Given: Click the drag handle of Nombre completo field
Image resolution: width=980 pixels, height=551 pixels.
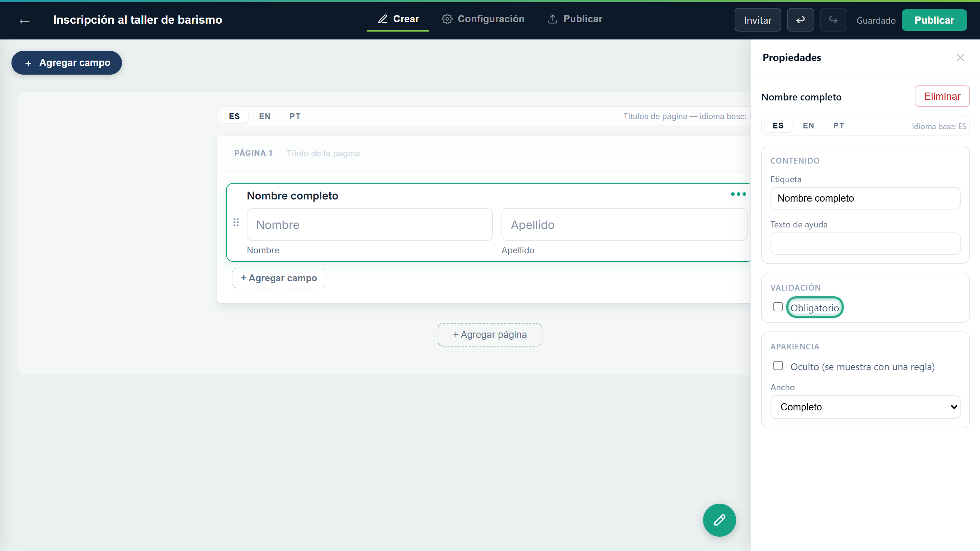Looking at the screenshot, I should tap(236, 222).
